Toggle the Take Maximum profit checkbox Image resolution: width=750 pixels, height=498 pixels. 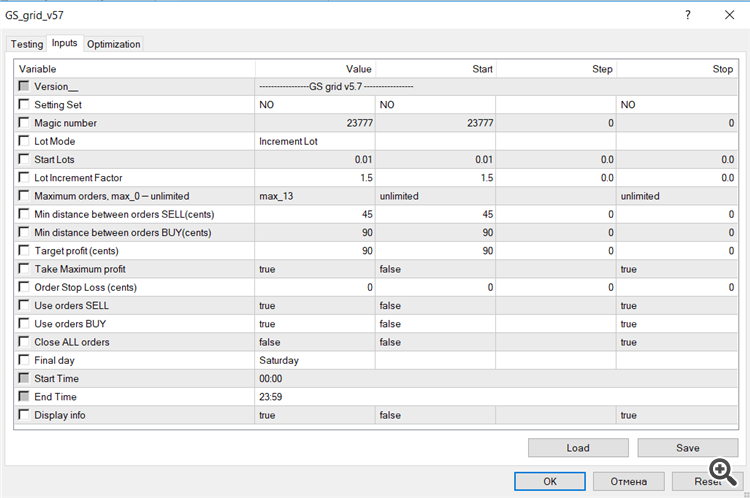point(23,268)
